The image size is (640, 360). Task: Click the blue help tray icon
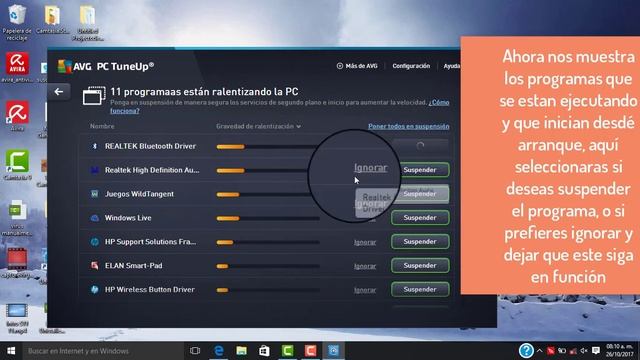tap(526, 351)
